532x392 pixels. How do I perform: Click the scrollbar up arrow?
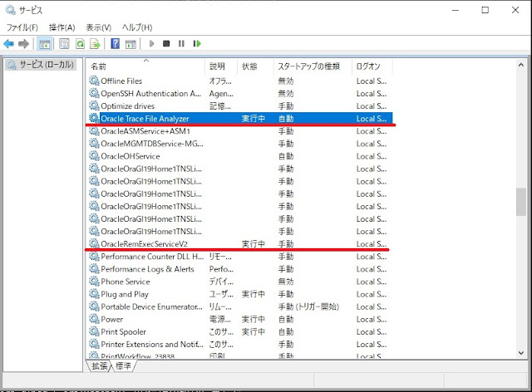pos(521,65)
